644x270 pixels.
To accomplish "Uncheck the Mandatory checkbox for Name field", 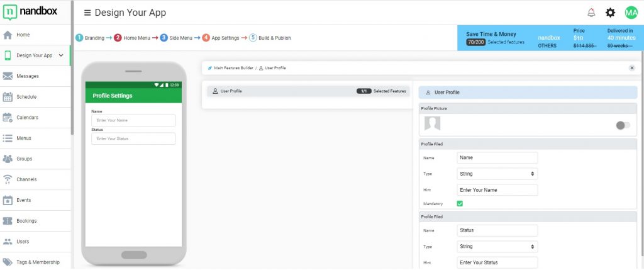I will (460, 203).
